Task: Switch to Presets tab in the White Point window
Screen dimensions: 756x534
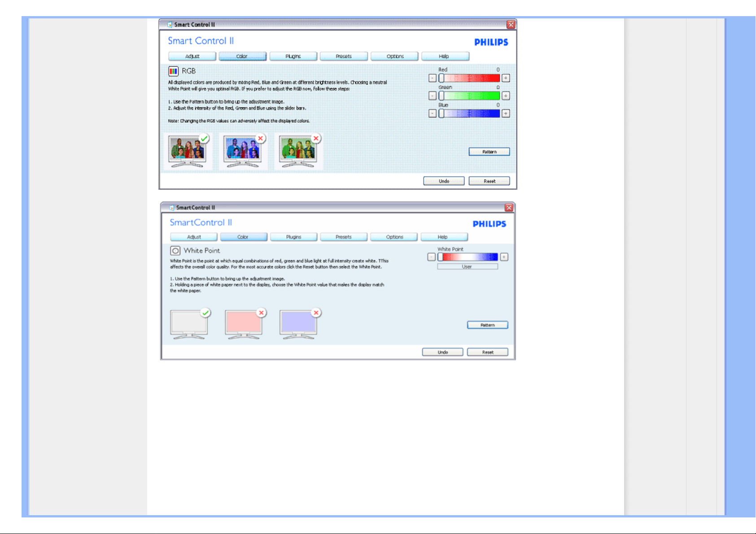Action: pyautogui.click(x=344, y=237)
